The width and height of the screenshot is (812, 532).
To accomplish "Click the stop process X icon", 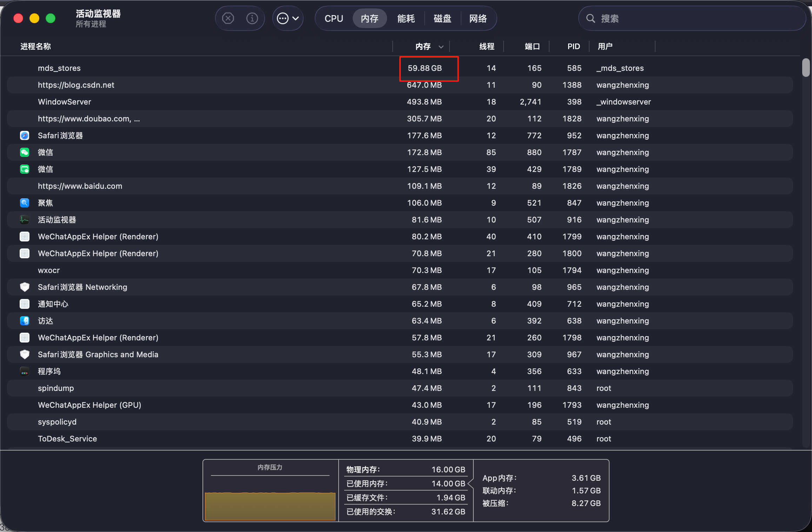I will [x=228, y=18].
